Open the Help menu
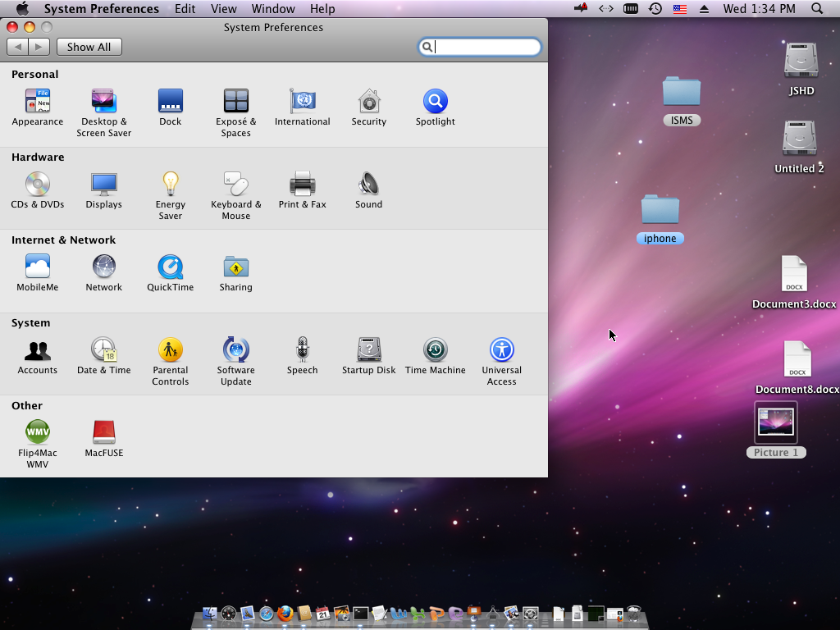840x630 pixels. (322, 8)
